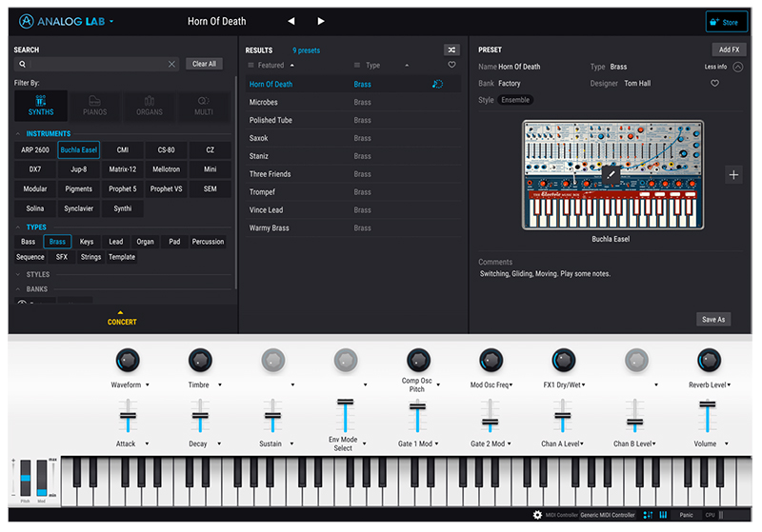762x532 pixels.
Task: Click the Waveform knob
Action: pyautogui.click(x=128, y=361)
